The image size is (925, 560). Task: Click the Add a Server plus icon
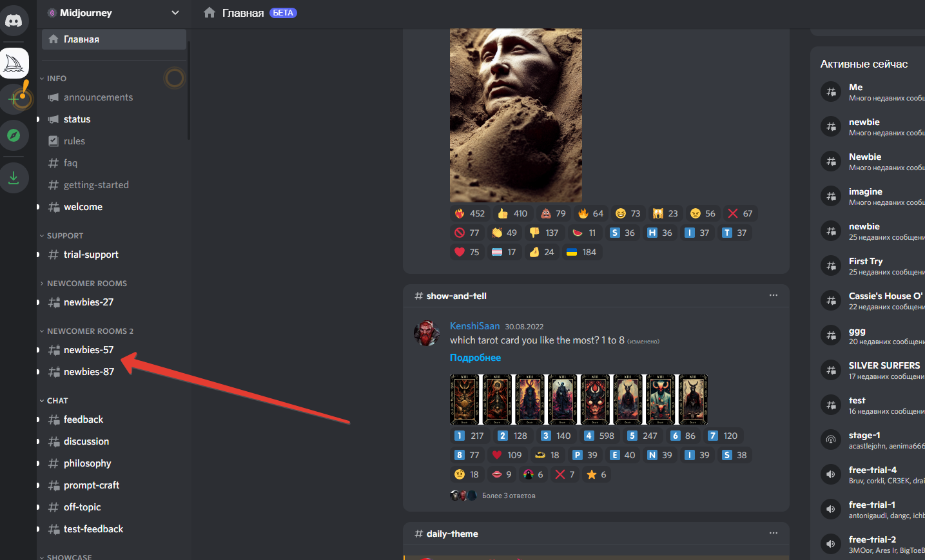coord(14,99)
